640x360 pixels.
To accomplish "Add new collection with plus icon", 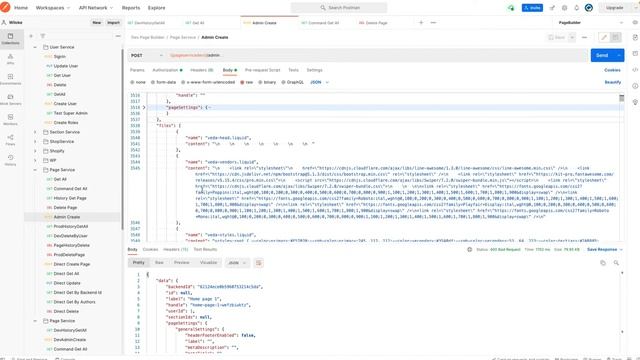I will (31, 36).
